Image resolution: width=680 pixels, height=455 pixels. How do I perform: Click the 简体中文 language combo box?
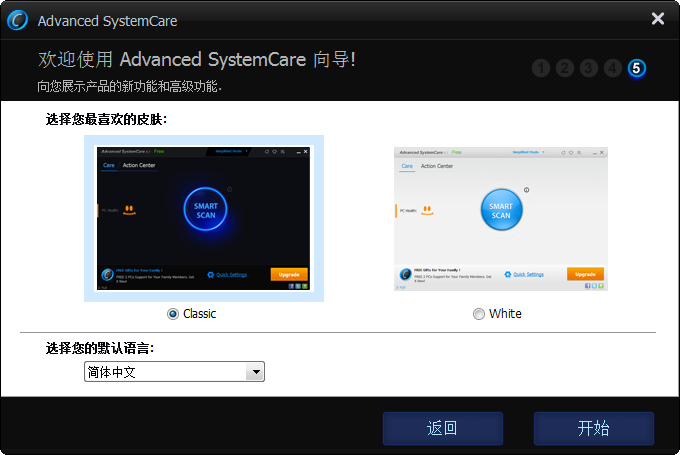174,372
